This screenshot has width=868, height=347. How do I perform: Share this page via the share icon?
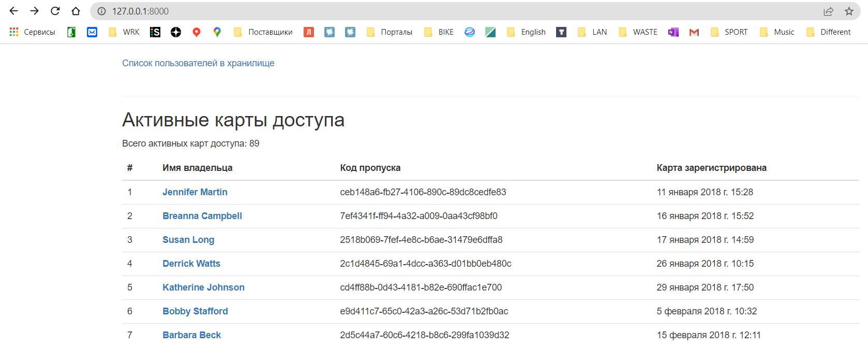pyautogui.click(x=829, y=11)
